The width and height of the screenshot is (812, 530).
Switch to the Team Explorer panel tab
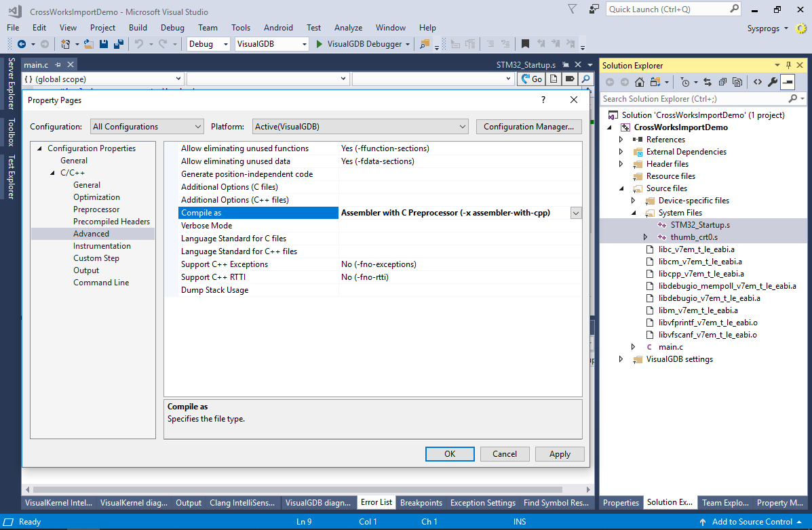pyautogui.click(x=725, y=503)
